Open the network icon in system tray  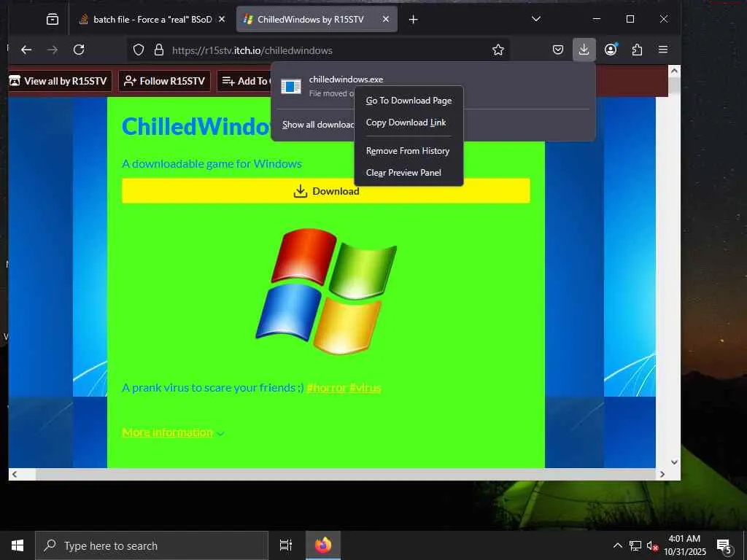[635, 545]
